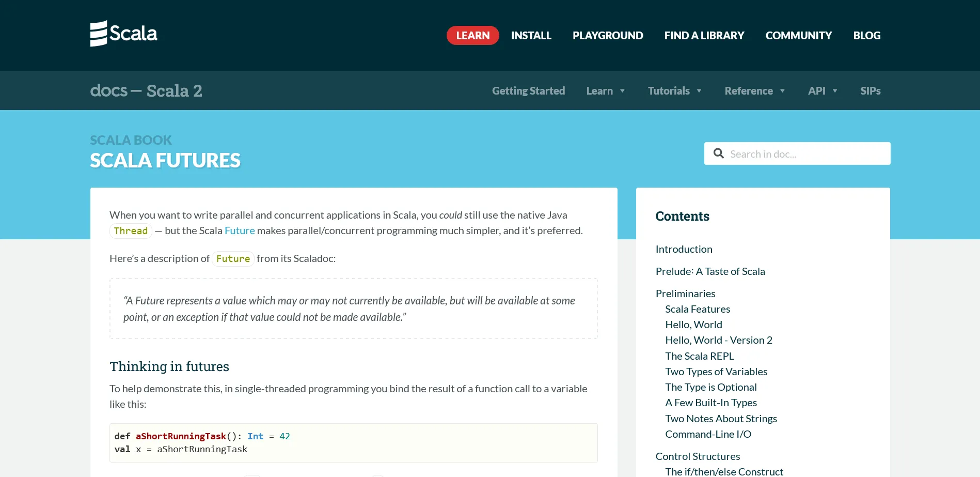This screenshot has height=477, width=980.
Task: Expand the Tutorials dropdown menu
Action: tap(675, 91)
